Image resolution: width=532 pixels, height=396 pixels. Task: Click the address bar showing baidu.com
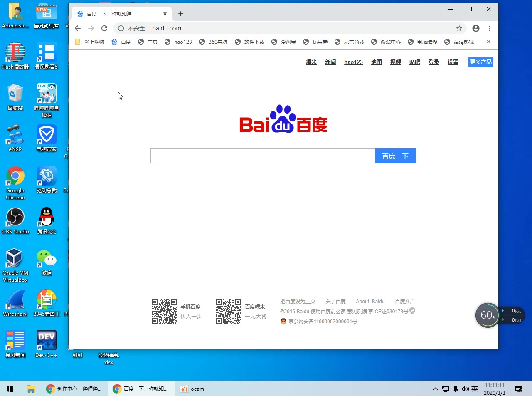coord(290,28)
